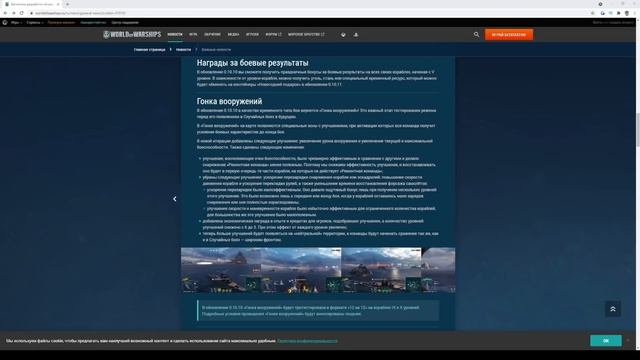Go to previous article with left arrow
640x360 pixels.
tap(175, 199)
